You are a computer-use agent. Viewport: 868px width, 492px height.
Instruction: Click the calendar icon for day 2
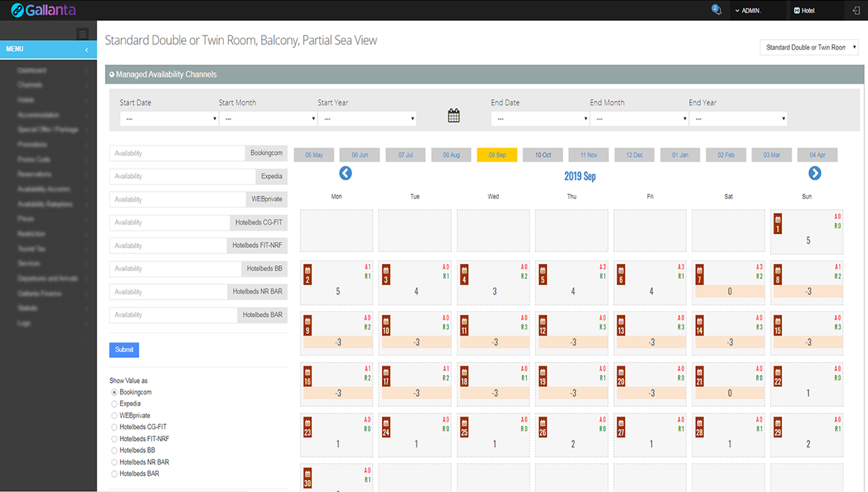[308, 275]
